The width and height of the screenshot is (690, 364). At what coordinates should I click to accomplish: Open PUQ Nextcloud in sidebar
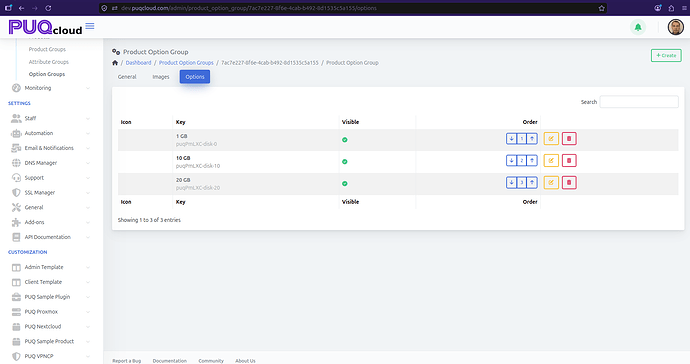[x=43, y=327]
